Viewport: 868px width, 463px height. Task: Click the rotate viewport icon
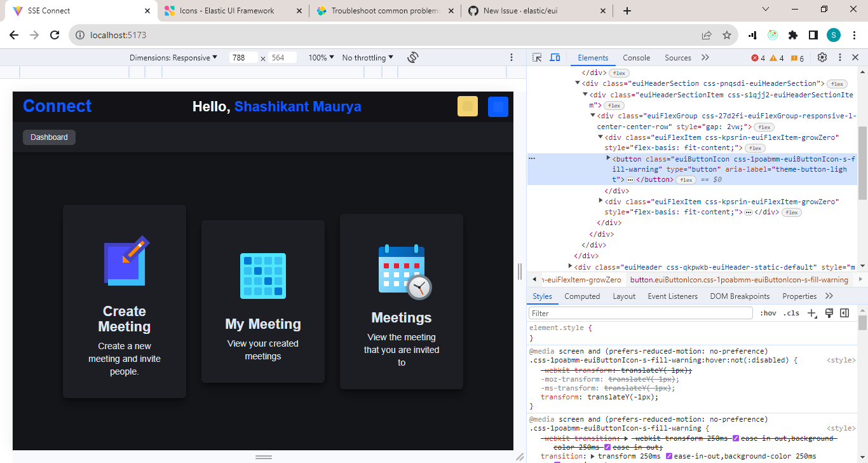tap(413, 57)
